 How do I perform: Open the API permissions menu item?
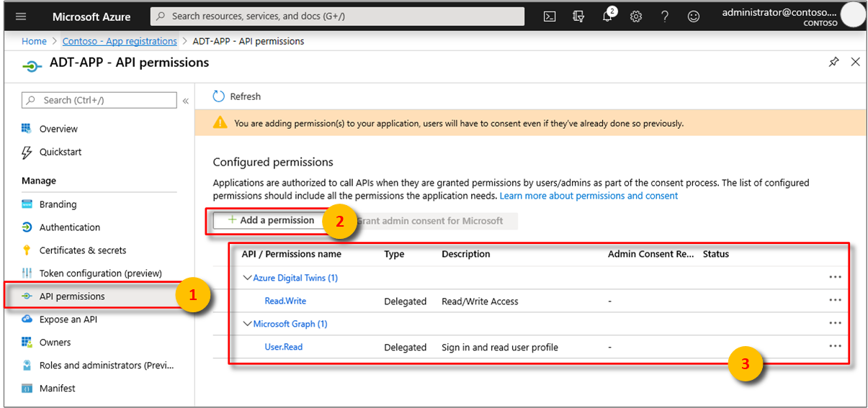(x=72, y=296)
